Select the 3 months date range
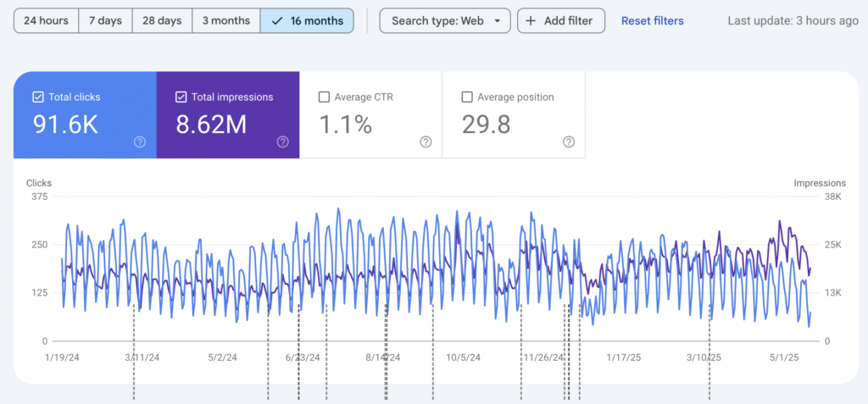Viewport: 868px width, 404px height. (x=225, y=20)
